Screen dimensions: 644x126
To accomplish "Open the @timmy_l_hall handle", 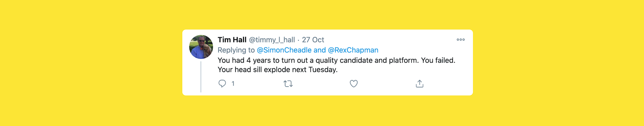I will tap(272, 40).
